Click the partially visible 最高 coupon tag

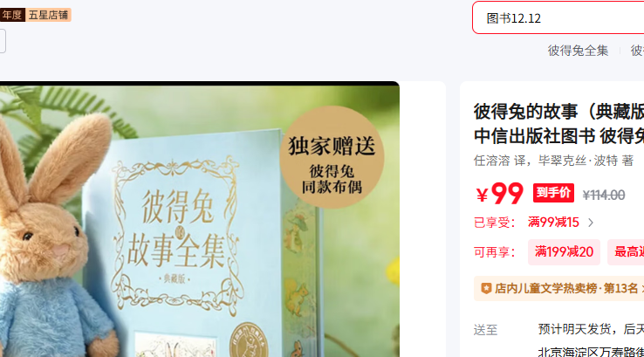(x=626, y=252)
